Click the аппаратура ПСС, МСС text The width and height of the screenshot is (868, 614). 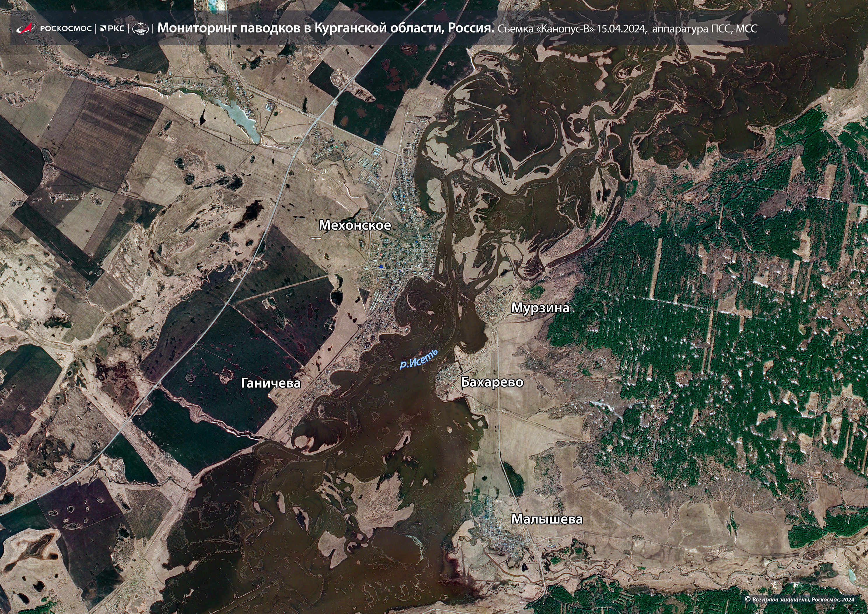click(705, 29)
